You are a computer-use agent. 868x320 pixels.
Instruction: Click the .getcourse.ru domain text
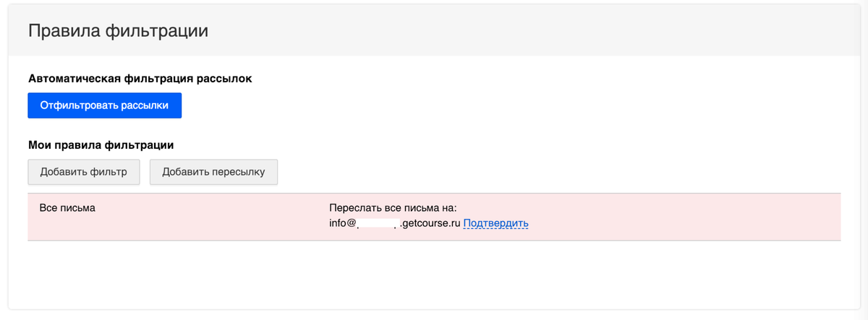pyautogui.click(x=430, y=223)
